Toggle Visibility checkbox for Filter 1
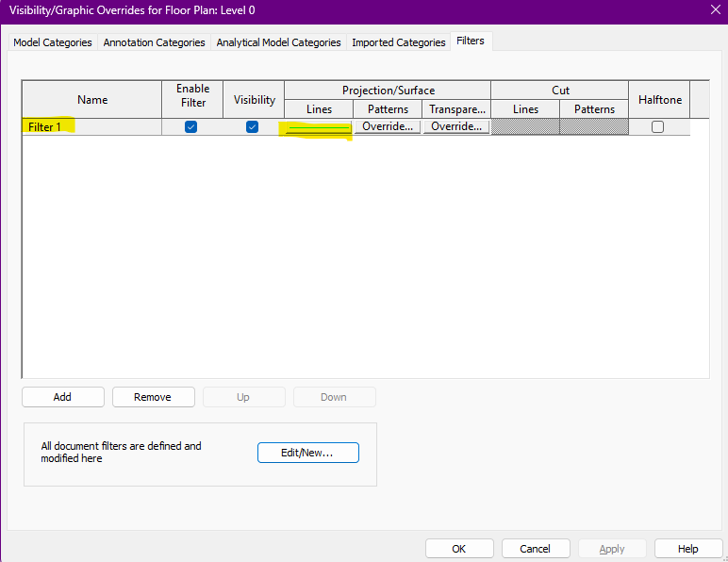The image size is (728, 562). [252, 126]
